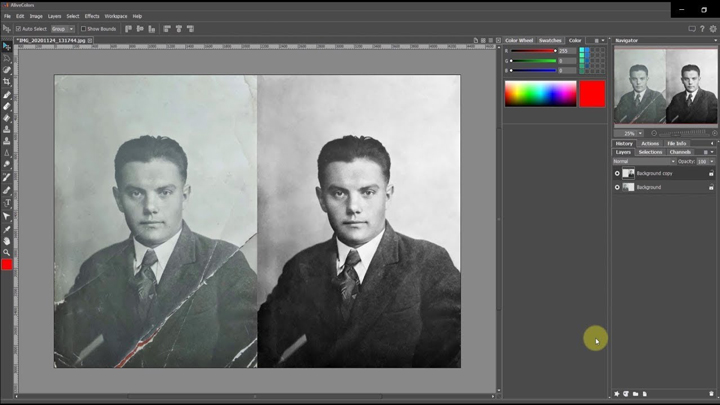Toggle visibility of the Background layer
The image size is (720, 405).
(x=617, y=187)
